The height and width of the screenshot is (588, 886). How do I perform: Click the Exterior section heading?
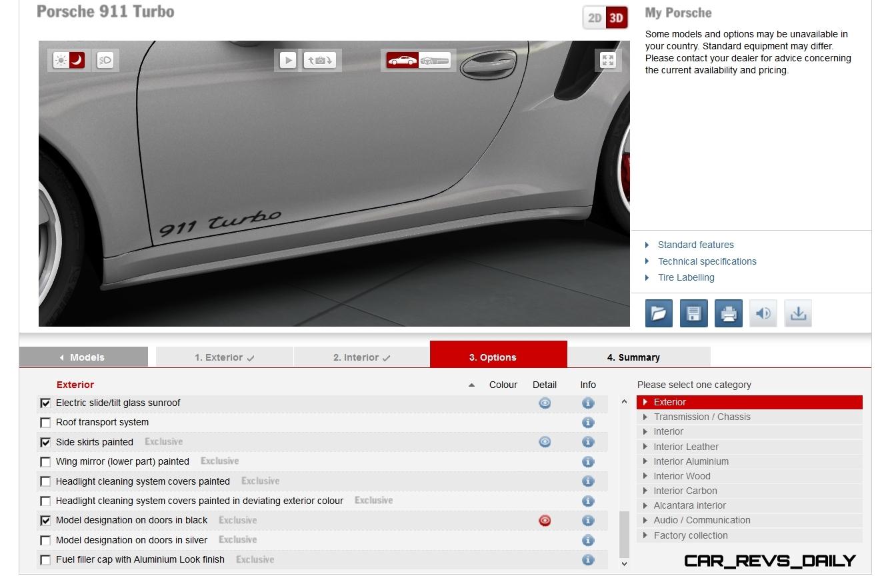75,385
